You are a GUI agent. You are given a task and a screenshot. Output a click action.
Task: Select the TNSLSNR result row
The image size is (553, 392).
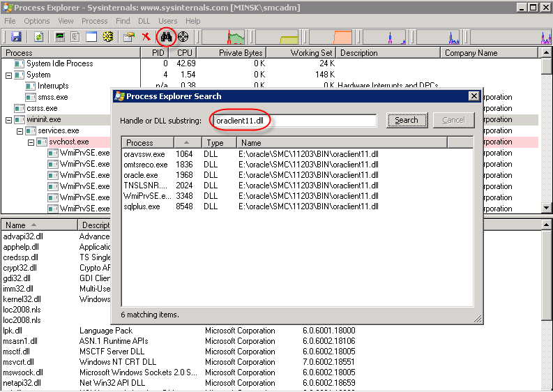click(297, 186)
